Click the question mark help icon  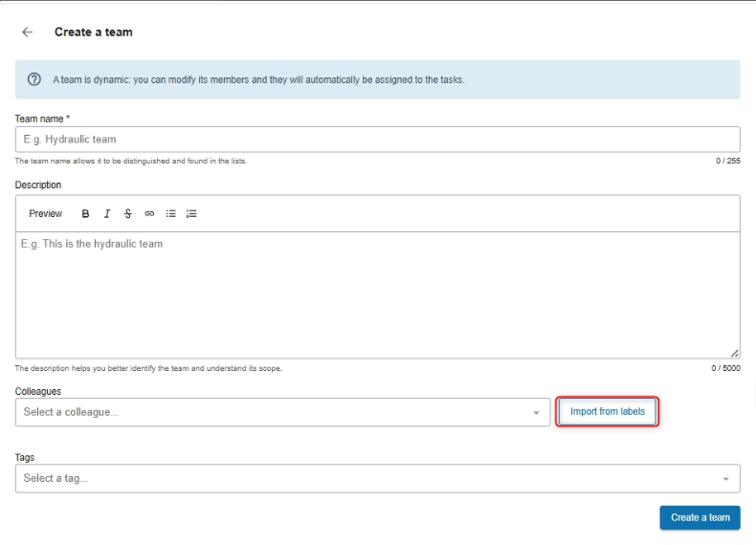click(x=34, y=79)
